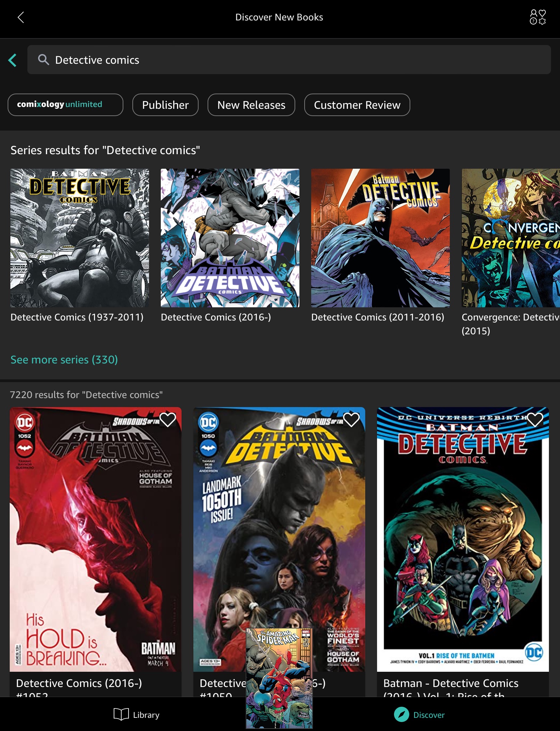Open the Publisher filter
The image size is (560, 731).
165,105
